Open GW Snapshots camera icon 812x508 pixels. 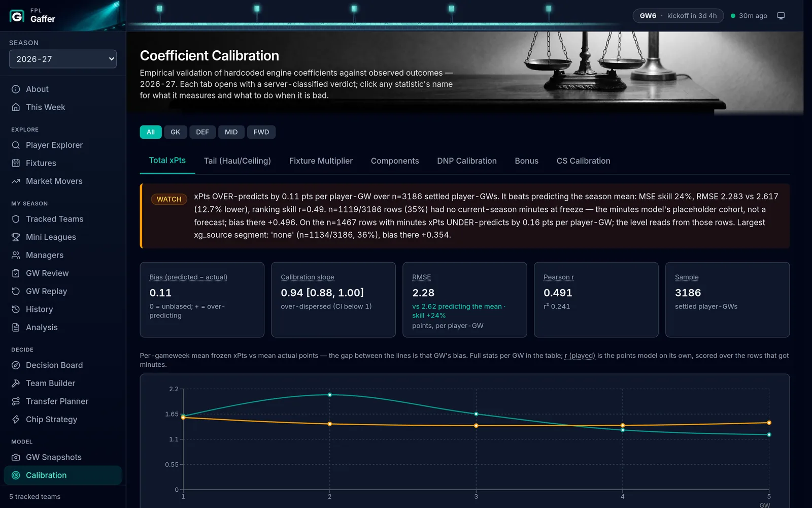16,457
